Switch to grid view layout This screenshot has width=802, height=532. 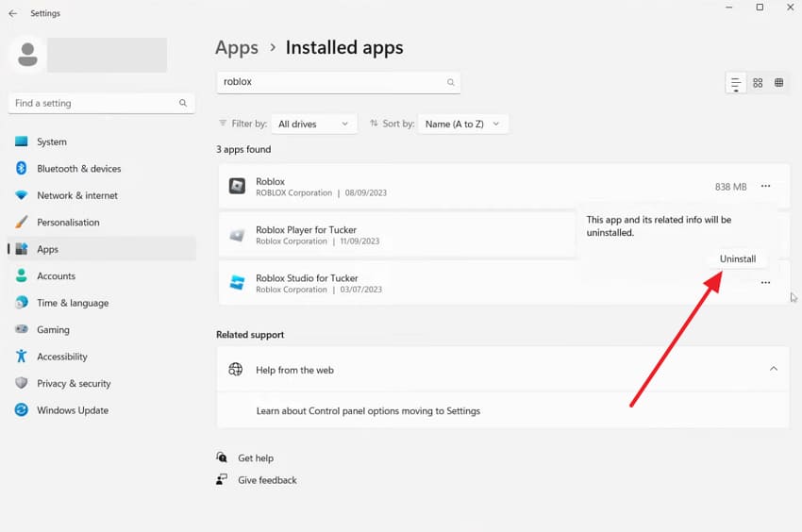(x=758, y=83)
